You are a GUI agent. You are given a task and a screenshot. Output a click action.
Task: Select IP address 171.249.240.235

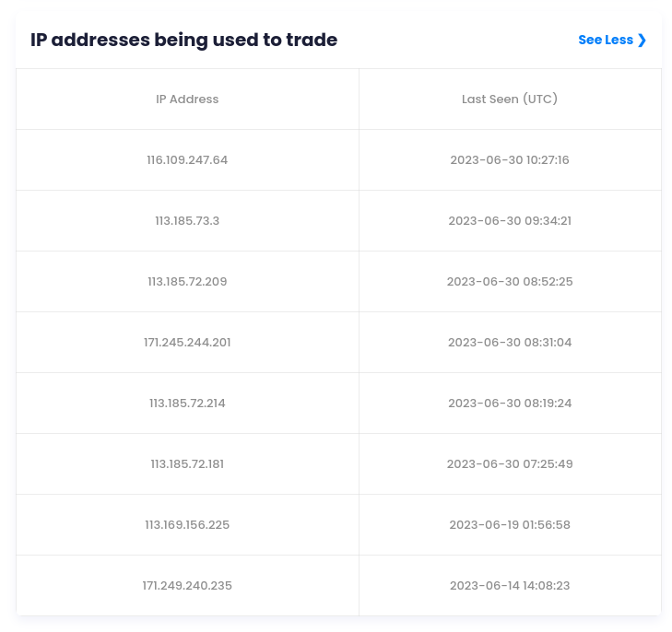point(187,586)
